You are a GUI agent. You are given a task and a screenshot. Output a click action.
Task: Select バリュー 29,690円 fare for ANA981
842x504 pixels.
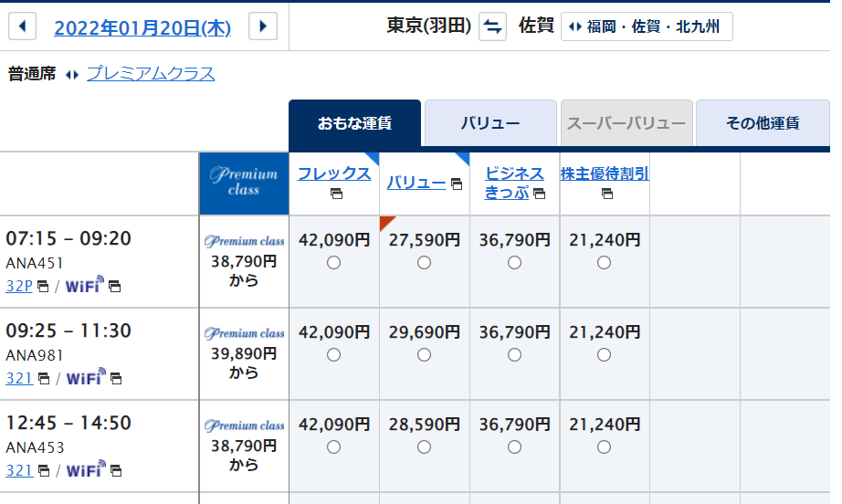point(425,355)
